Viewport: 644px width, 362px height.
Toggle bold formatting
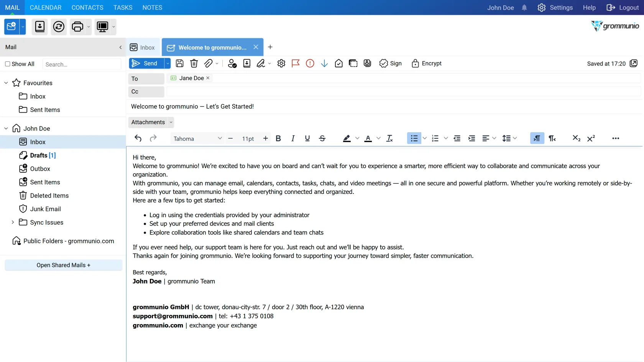[x=278, y=138]
